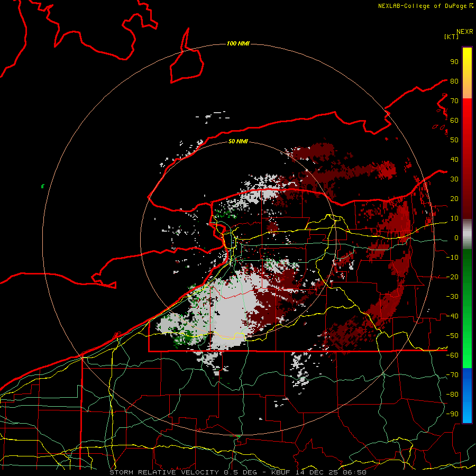Click the -30 value on velocity scale
The image size is (476, 476).
pos(452,297)
